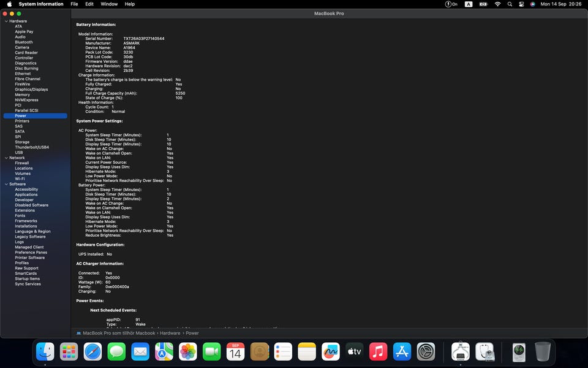Open the Window menu

pos(109,4)
